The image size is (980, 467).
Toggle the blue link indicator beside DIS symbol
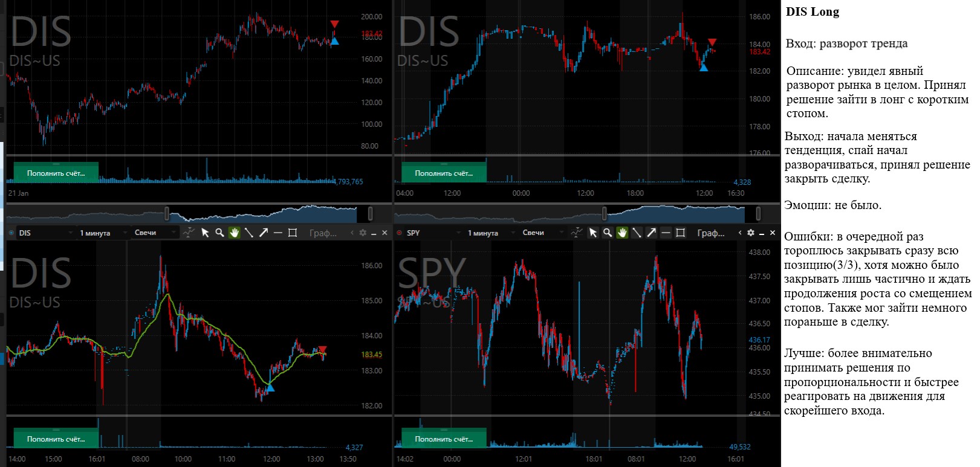pyautogui.click(x=11, y=233)
